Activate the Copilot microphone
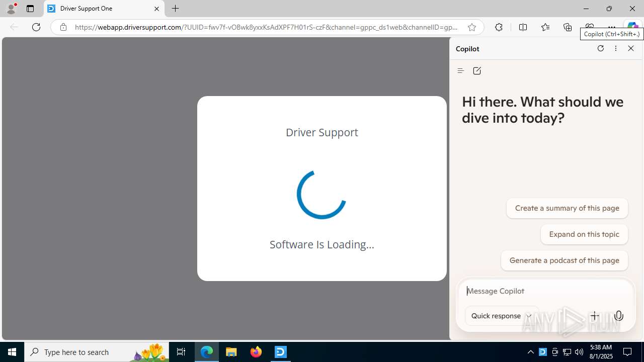The image size is (644, 362). (x=619, y=316)
